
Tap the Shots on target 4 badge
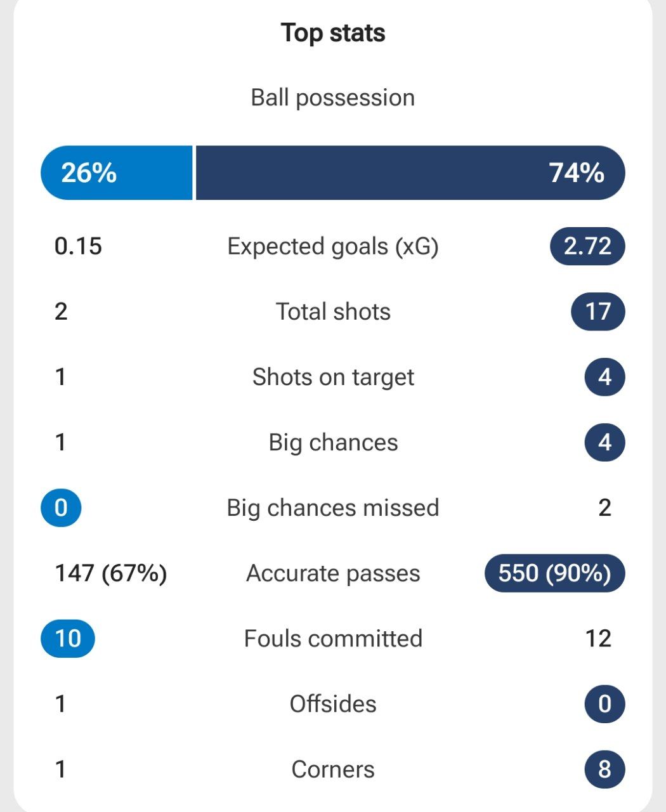click(x=604, y=377)
